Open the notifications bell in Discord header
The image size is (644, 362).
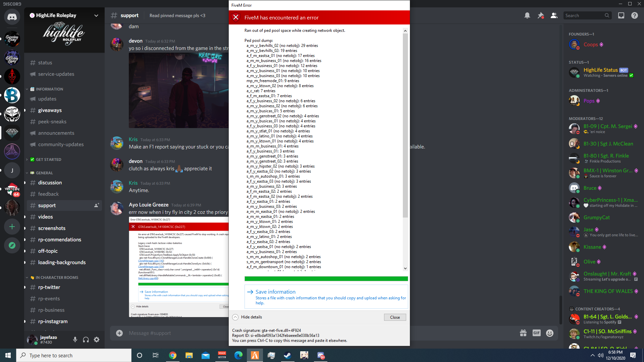527,15
